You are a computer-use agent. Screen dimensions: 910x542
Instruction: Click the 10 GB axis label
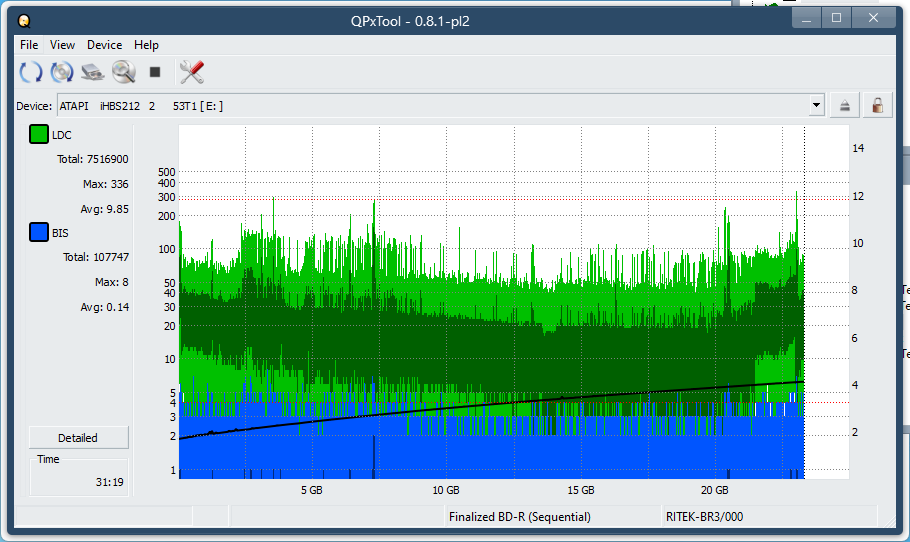click(446, 490)
